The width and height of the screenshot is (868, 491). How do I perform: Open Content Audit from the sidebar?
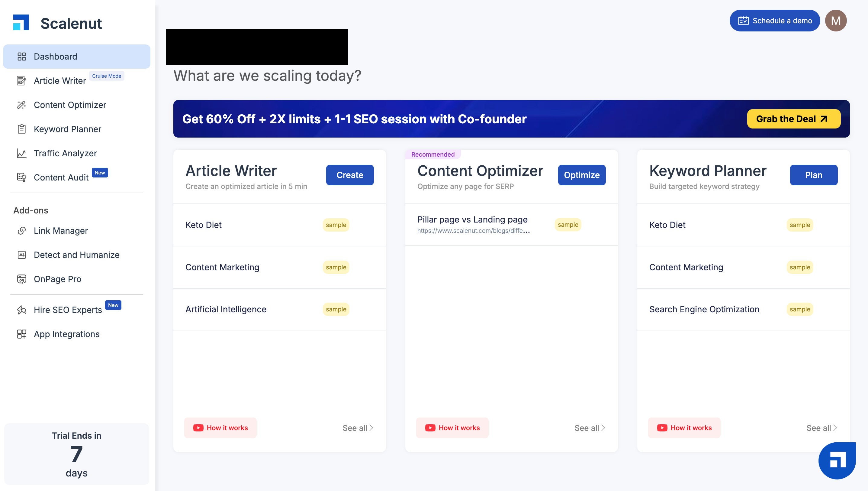pos(61,177)
